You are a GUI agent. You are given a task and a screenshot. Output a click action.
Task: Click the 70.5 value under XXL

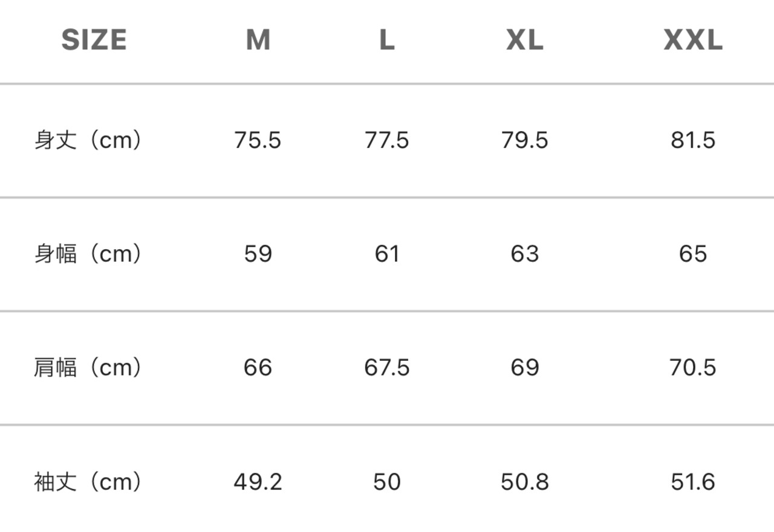pyautogui.click(x=693, y=368)
